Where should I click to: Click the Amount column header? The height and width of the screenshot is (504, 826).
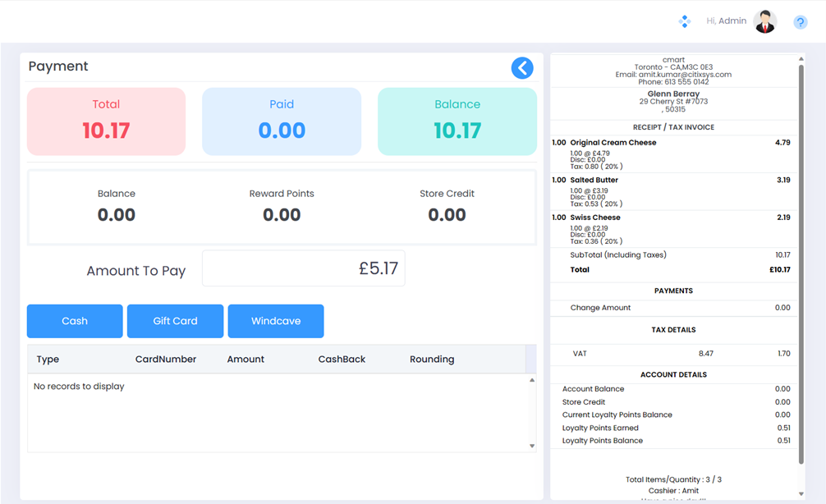(246, 359)
